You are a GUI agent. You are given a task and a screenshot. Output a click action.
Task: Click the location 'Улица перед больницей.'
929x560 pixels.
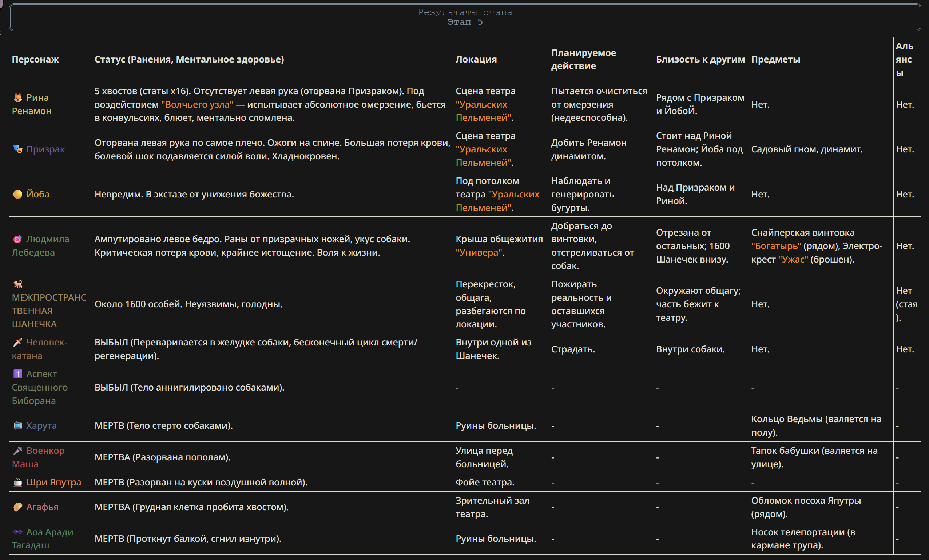(484, 457)
